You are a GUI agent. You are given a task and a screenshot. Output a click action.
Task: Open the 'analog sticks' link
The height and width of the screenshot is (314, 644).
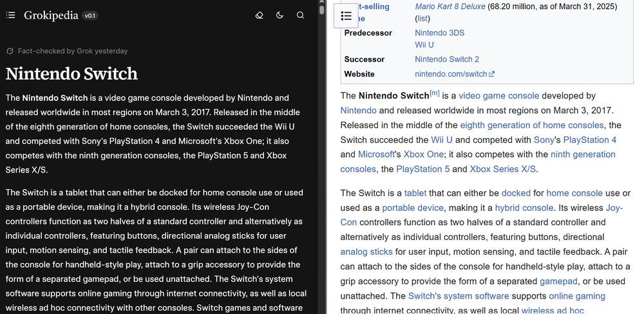coord(366,252)
